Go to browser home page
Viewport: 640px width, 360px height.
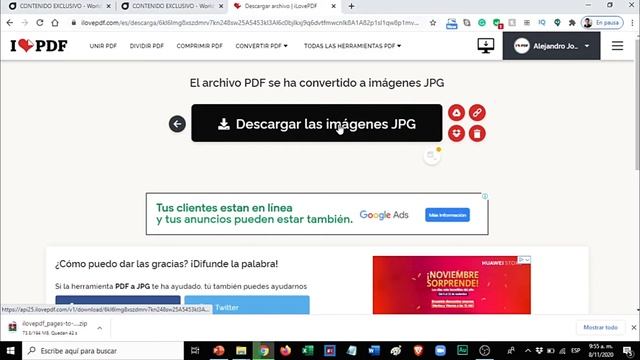coord(55,23)
